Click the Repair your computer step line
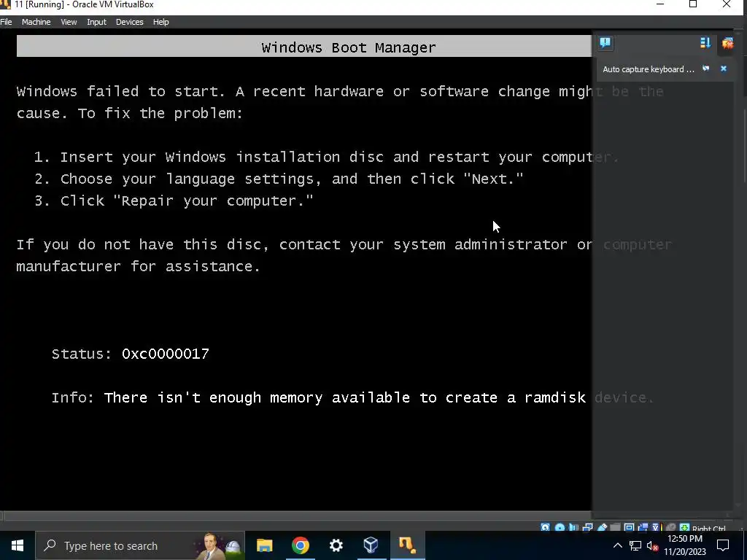Screen dimensions: 747x560 click(174, 201)
